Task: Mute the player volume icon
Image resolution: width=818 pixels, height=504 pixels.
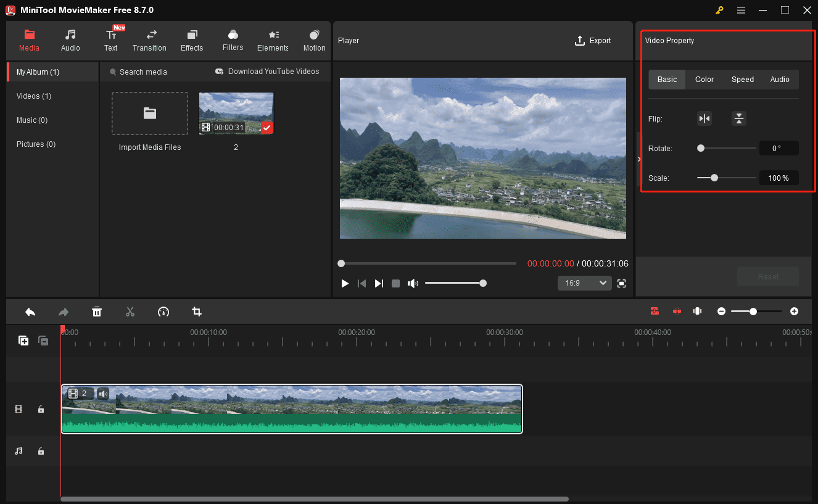Action: click(x=413, y=283)
